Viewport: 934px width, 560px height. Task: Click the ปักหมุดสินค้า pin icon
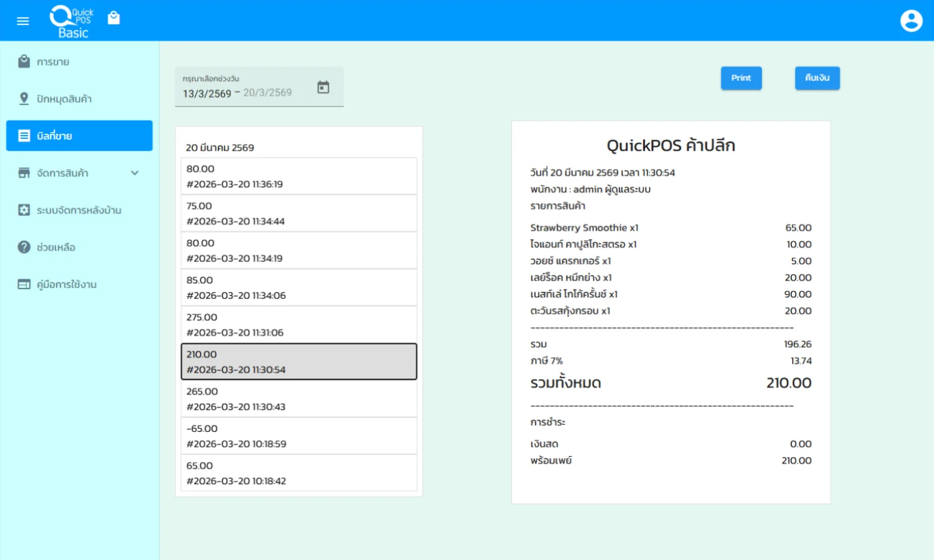(x=24, y=99)
